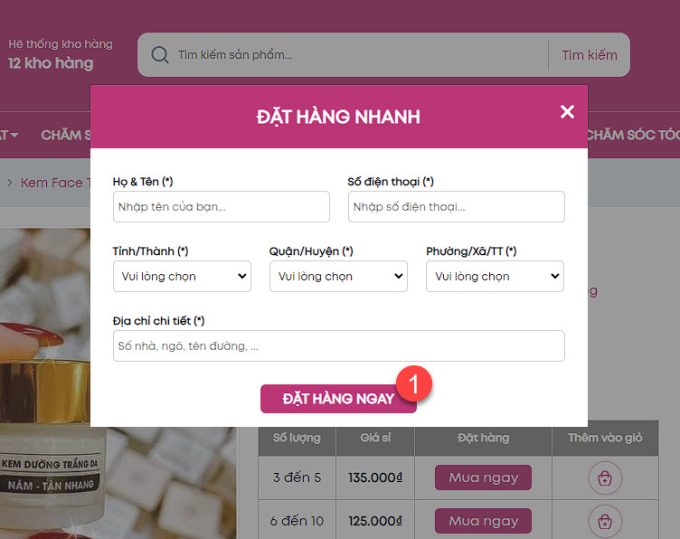Click the Tìm kiếm button
Viewport: 680px width, 539px height.
coord(589,55)
